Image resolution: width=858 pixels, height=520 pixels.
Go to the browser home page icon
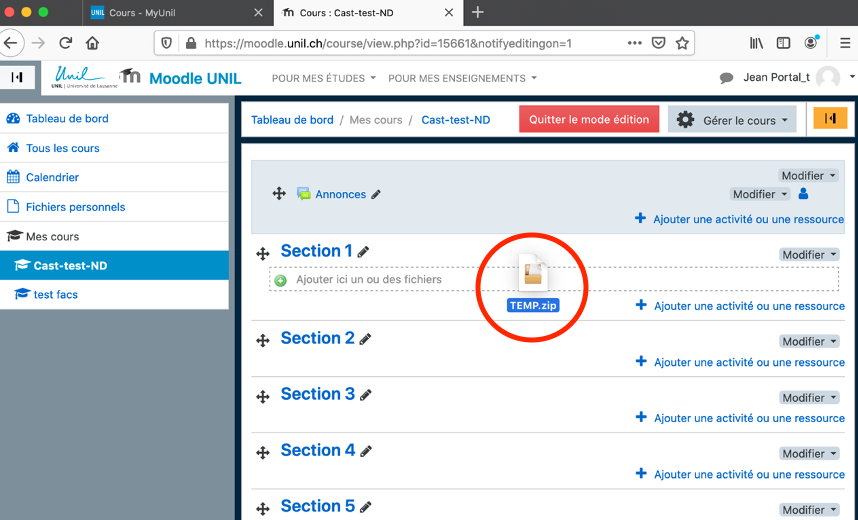[x=92, y=43]
